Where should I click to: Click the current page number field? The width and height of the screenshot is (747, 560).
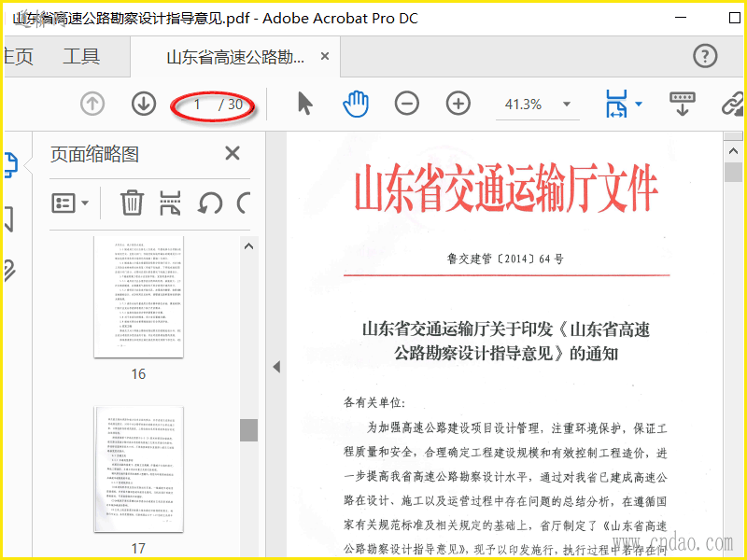pyautogui.click(x=197, y=105)
